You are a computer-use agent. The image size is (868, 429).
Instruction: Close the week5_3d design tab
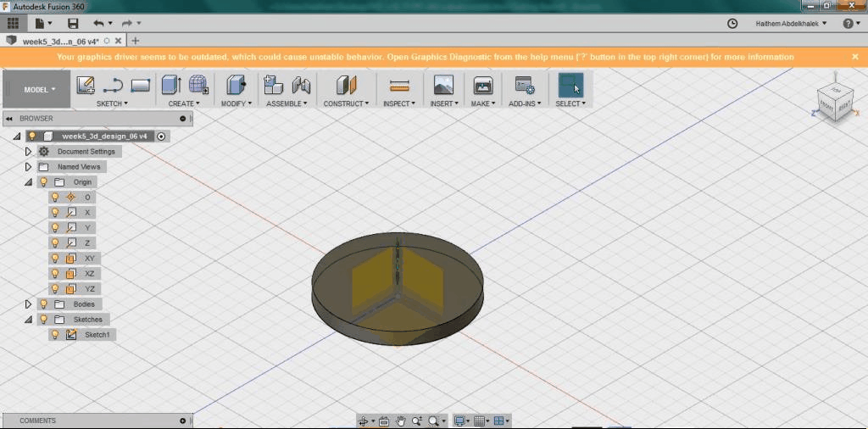click(x=119, y=41)
